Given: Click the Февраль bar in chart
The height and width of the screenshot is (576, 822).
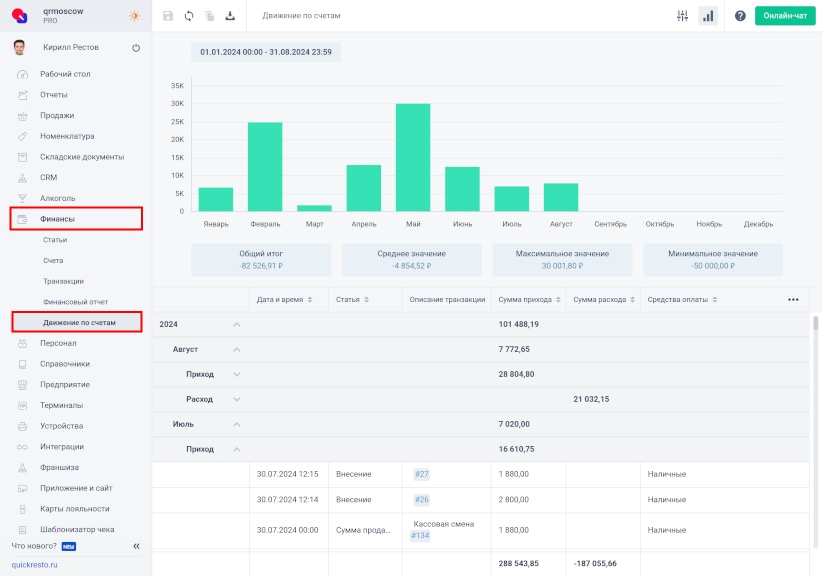Looking at the screenshot, I should click(265, 167).
